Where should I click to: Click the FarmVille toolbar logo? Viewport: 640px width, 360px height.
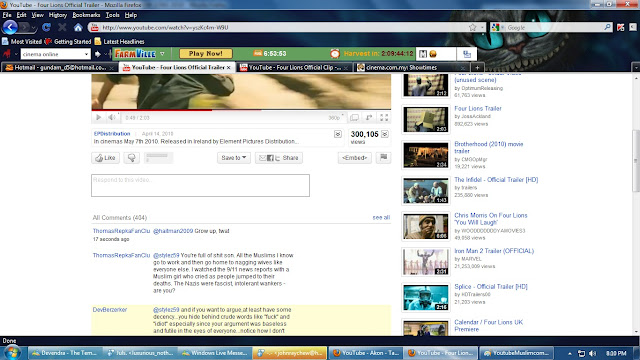[135, 54]
